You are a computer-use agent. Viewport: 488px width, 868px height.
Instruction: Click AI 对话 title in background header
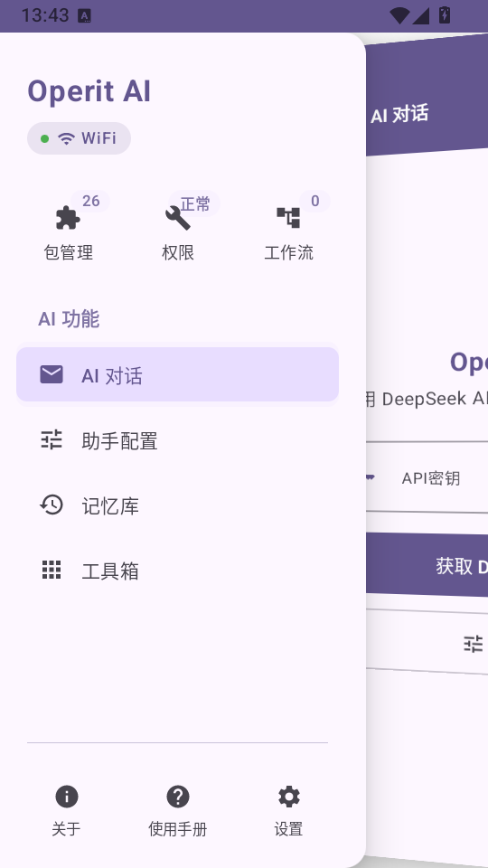coord(399,115)
